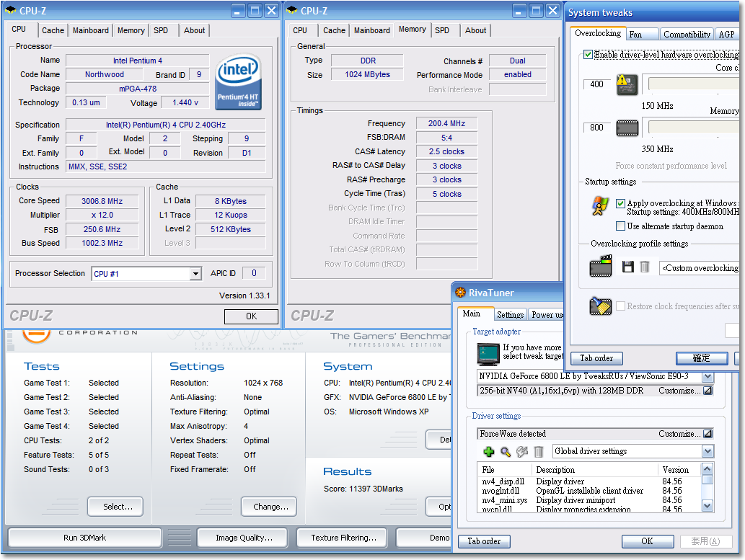Viewport: 745px width, 560px height.
Task: Click the Score: 11397 3DMarks result text
Action: coord(363,489)
